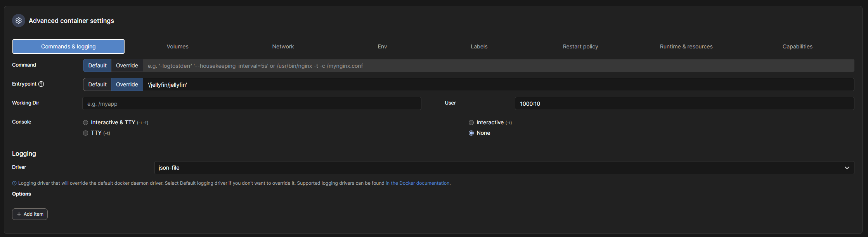Click the Entrypoint help question-mark icon
Viewport: 868px width, 237px height.
click(x=41, y=84)
